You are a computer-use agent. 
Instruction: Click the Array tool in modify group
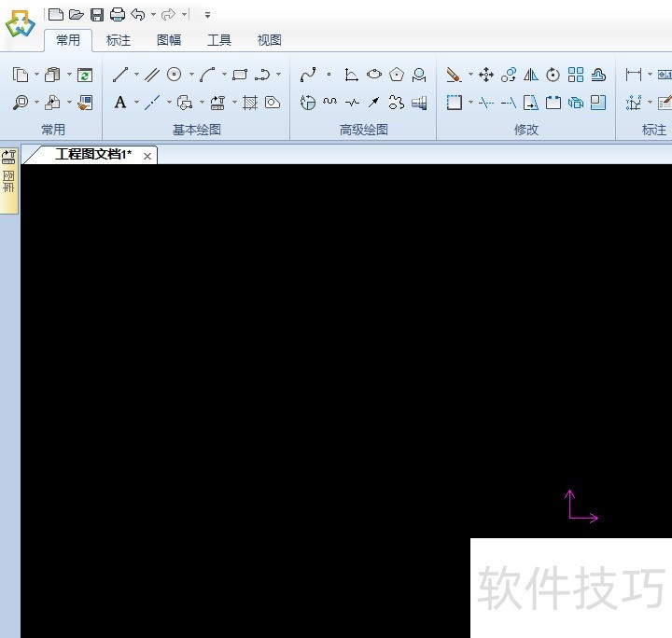(x=576, y=75)
